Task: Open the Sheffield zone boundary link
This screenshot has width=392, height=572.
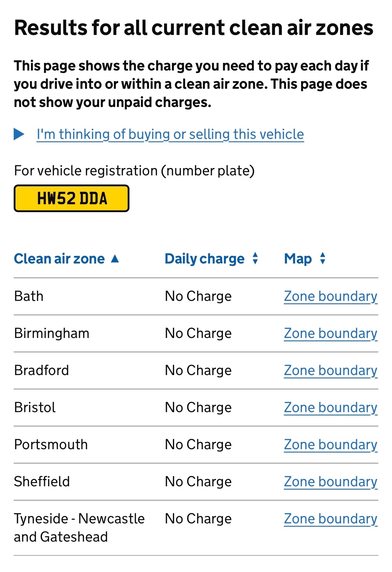Action: pos(330,481)
